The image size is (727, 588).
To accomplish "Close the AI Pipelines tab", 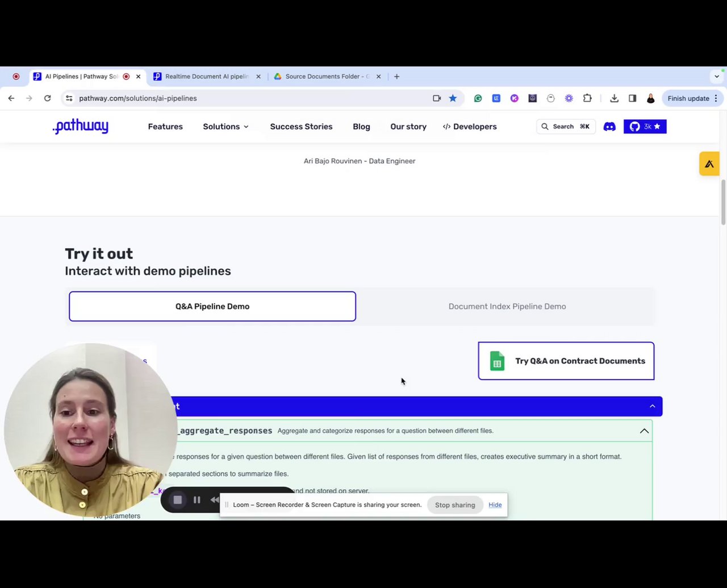I will [x=138, y=77].
